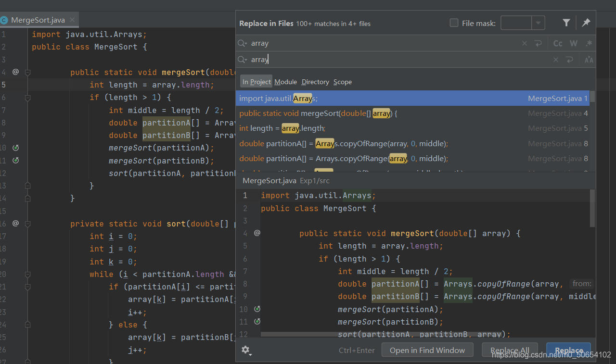Click the @ annotation gutter icon on line 4

click(x=15, y=72)
